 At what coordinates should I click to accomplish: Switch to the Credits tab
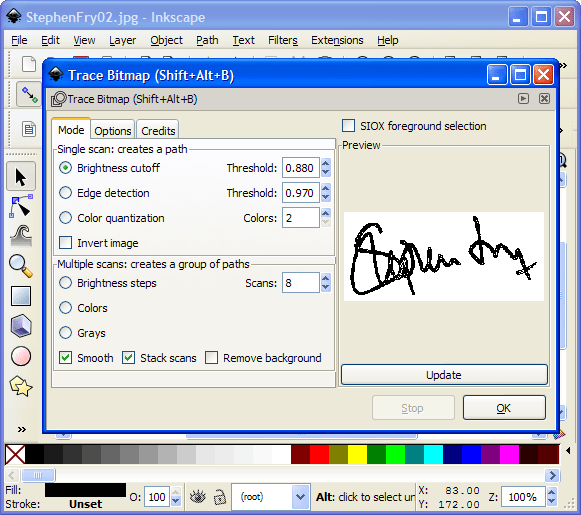[x=158, y=131]
